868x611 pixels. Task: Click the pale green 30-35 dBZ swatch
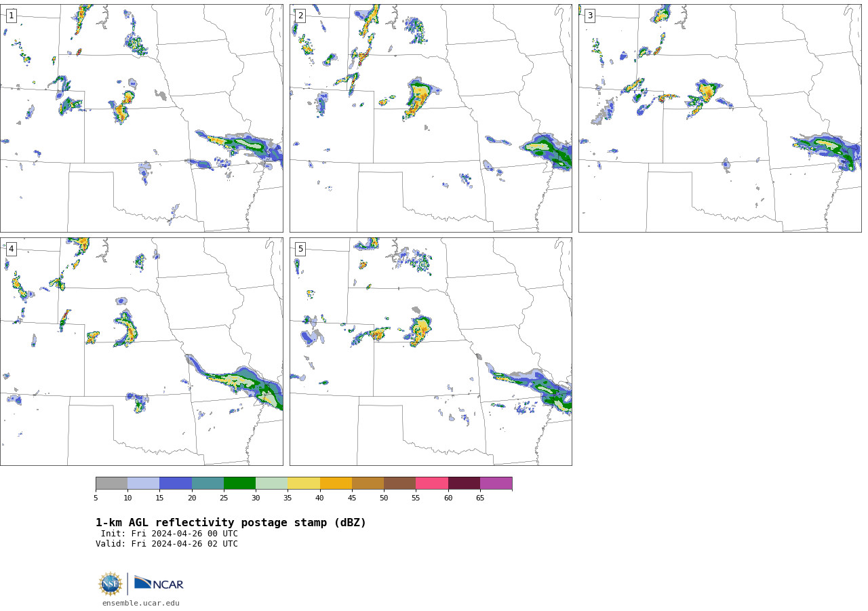tap(272, 484)
